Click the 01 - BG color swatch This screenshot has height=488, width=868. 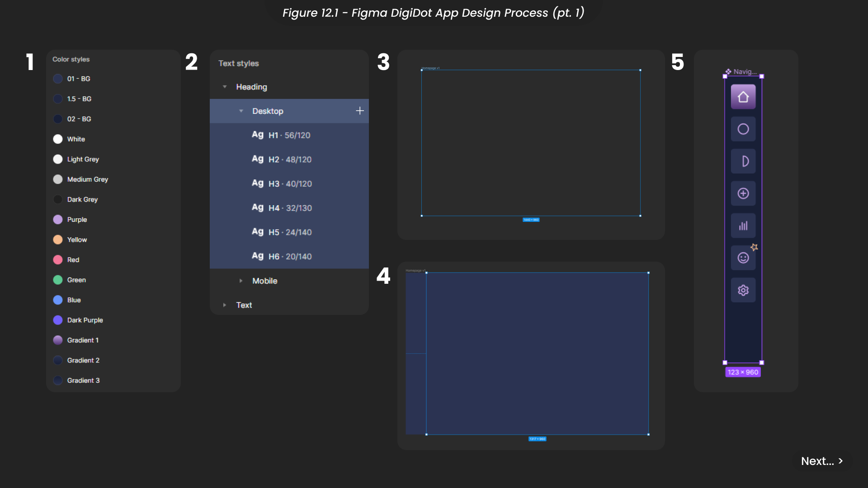(x=58, y=79)
